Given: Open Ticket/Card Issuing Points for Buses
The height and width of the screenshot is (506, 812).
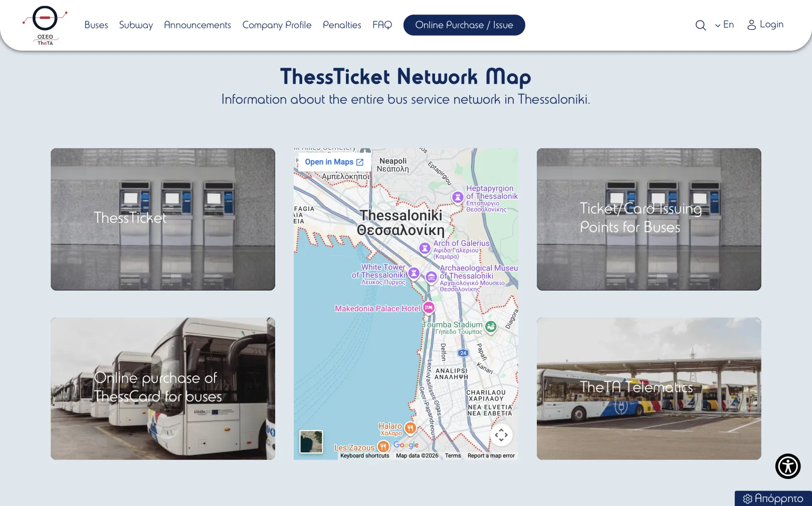Looking at the screenshot, I should 649,219.
